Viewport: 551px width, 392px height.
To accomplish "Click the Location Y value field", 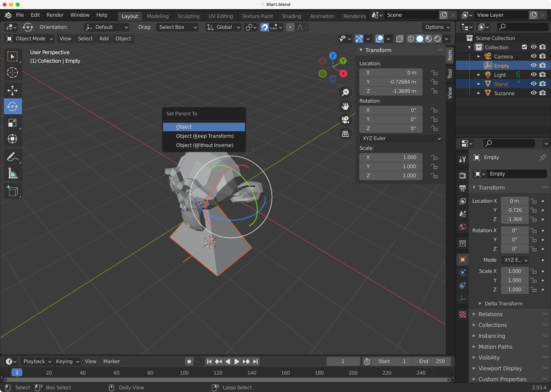I will coord(391,82).
